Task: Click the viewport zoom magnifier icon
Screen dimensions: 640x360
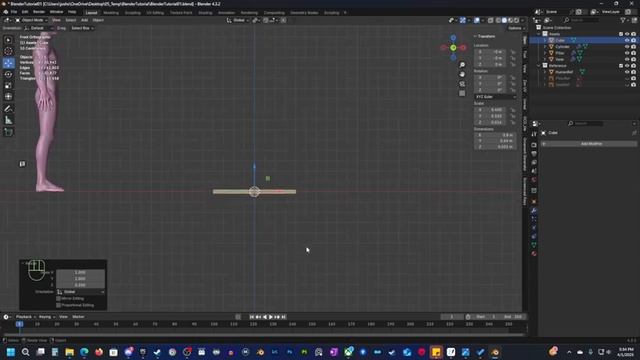Action: click(x=462, y=65)
